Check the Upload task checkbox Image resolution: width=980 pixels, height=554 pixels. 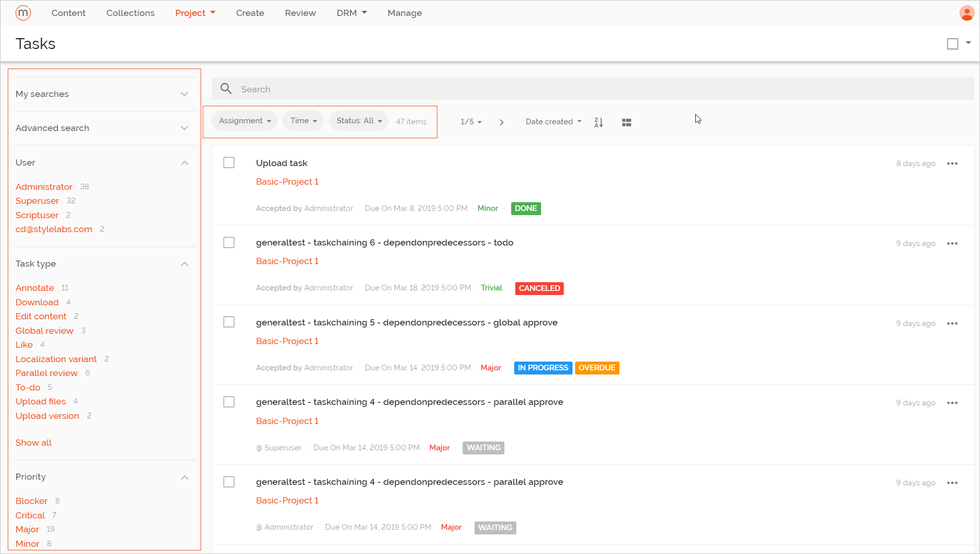tap(228, 162)
